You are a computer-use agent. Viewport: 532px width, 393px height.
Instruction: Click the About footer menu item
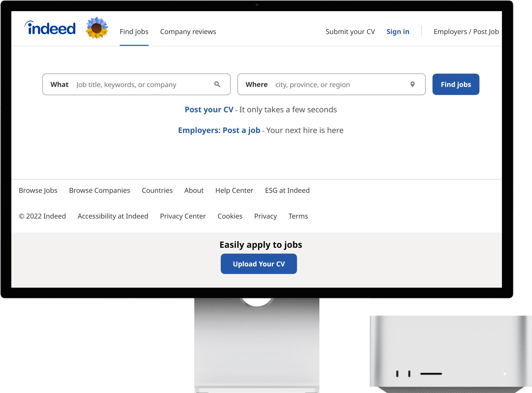(194, 190)
